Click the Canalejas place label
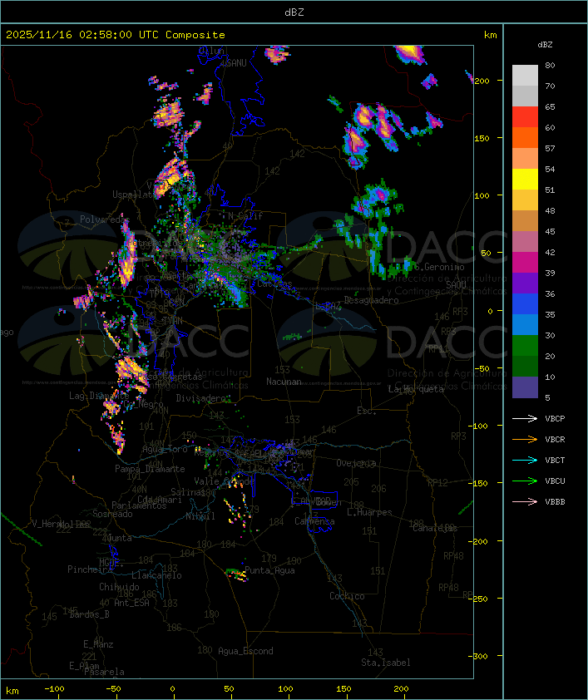588x700 pixels. pyautogui.click(x=435, y=528)
